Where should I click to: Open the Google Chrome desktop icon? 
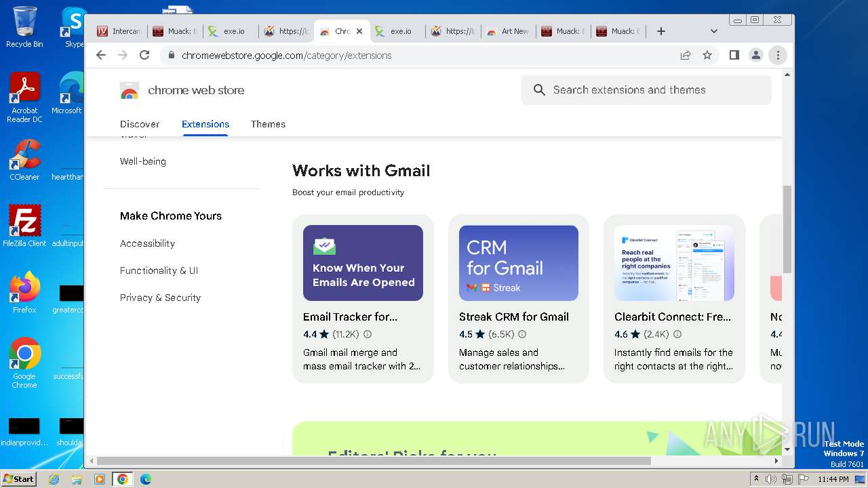[x=24, y=363]
